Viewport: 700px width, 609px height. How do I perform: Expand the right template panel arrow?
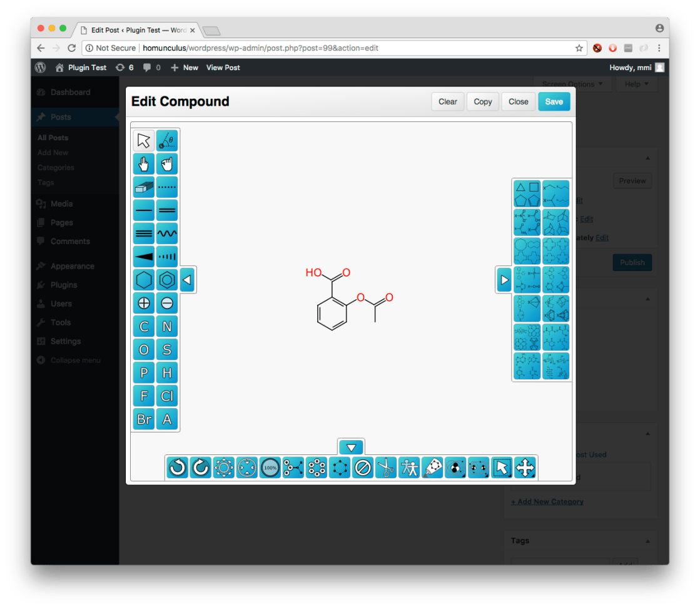[504, 280]
